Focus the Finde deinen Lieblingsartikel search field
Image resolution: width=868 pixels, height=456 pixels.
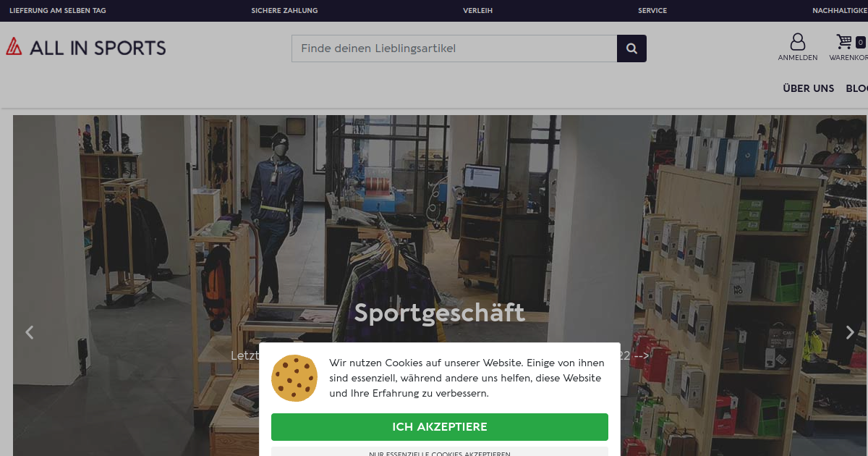pyautogui.click(x=454, y=48)
